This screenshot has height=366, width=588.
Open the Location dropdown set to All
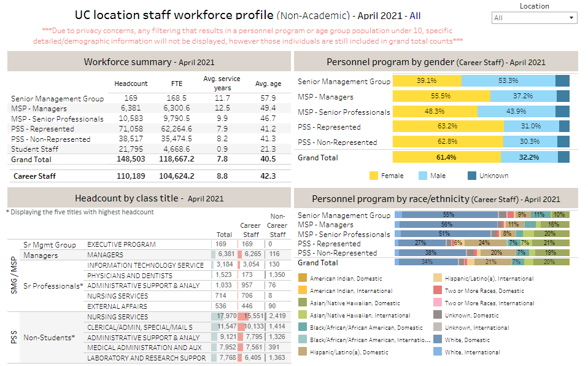click(x=534, y=18)
